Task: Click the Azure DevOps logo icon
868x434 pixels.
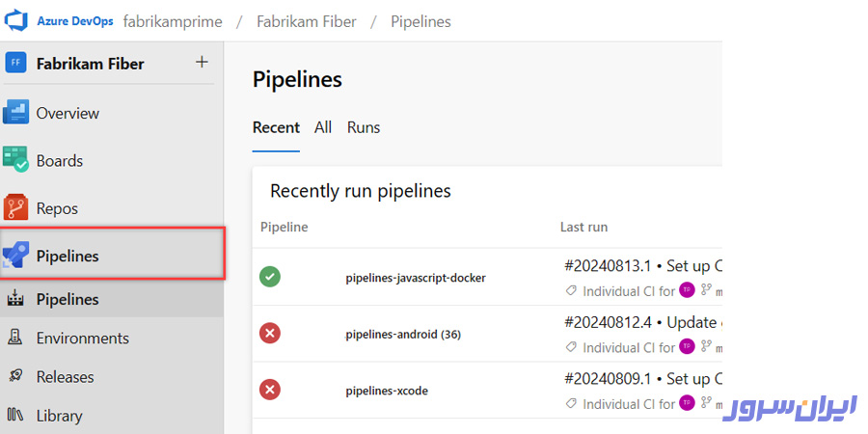Action: click(x=16, y=21)
